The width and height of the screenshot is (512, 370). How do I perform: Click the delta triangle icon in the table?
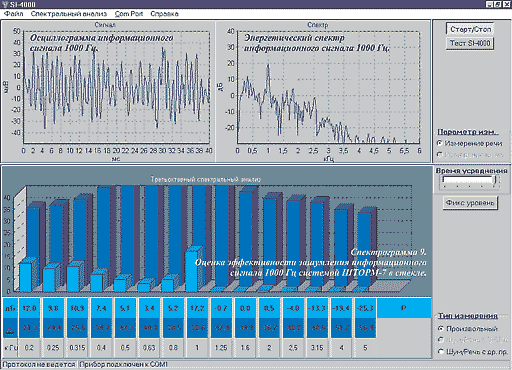(10, 328)
